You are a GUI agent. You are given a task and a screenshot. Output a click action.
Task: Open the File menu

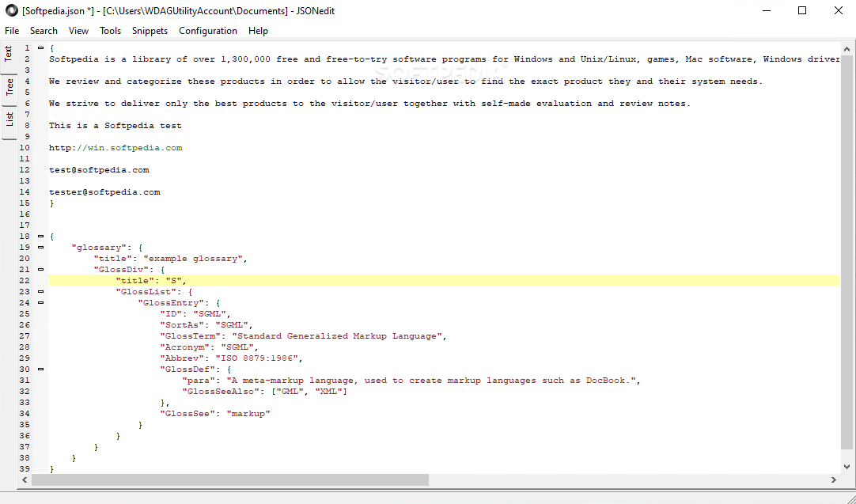click(11, 31)
